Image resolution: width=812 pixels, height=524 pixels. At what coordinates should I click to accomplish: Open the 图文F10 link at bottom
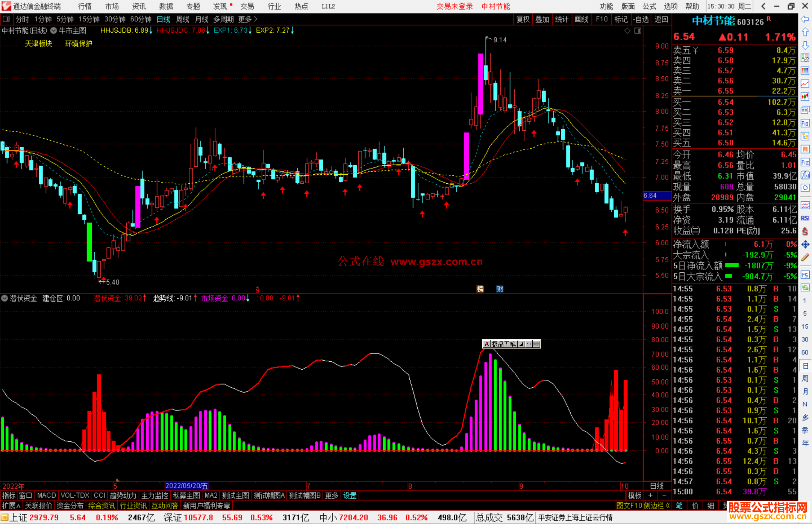point(629,506)
